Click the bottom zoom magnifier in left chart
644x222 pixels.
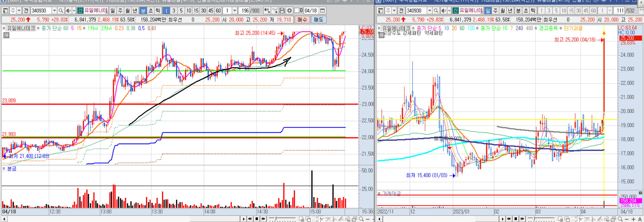click(x=361, y=219)
